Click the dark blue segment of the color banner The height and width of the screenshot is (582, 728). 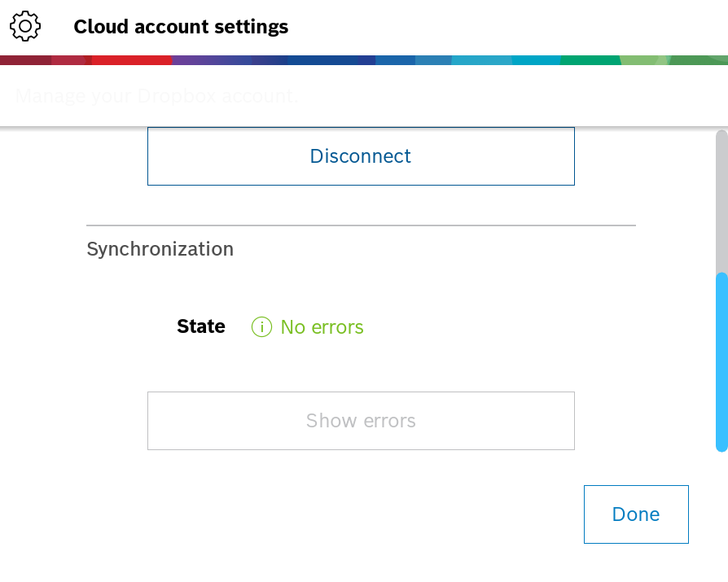(330, 60)
